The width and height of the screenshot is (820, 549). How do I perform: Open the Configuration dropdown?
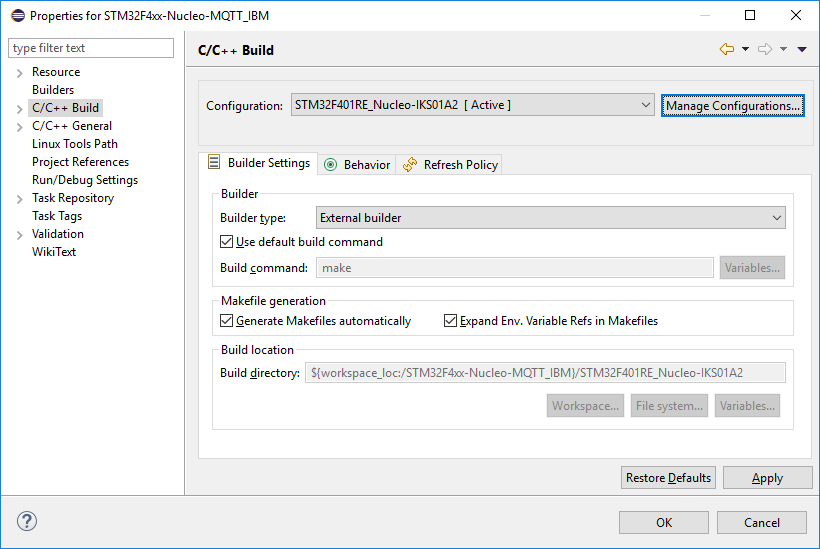(473, 105)
